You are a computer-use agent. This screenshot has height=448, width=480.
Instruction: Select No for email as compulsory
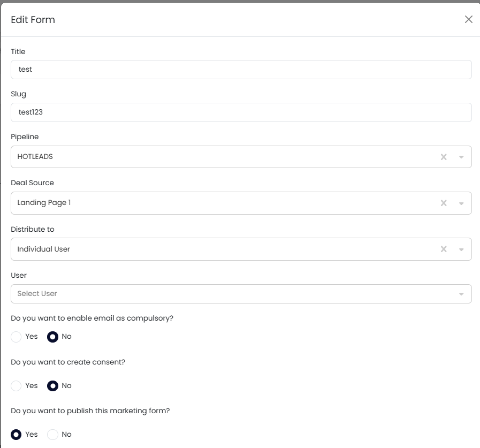(52, 337)
